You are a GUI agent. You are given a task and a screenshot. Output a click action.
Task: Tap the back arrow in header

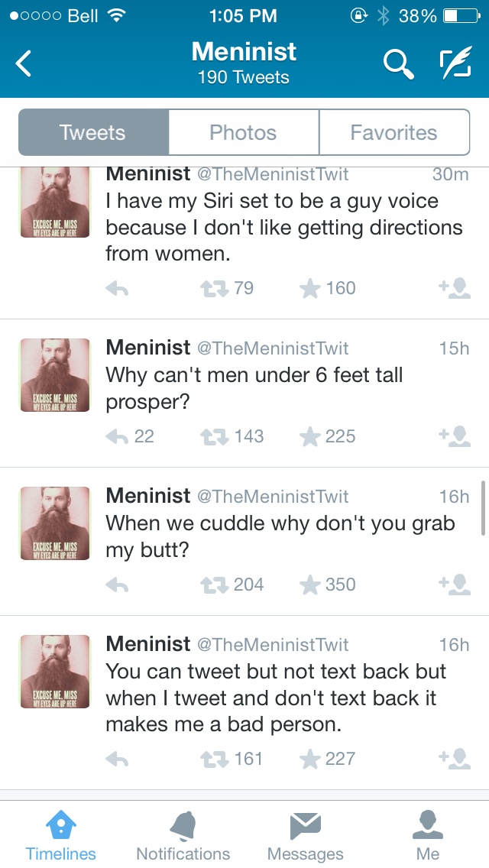point(24,64)
